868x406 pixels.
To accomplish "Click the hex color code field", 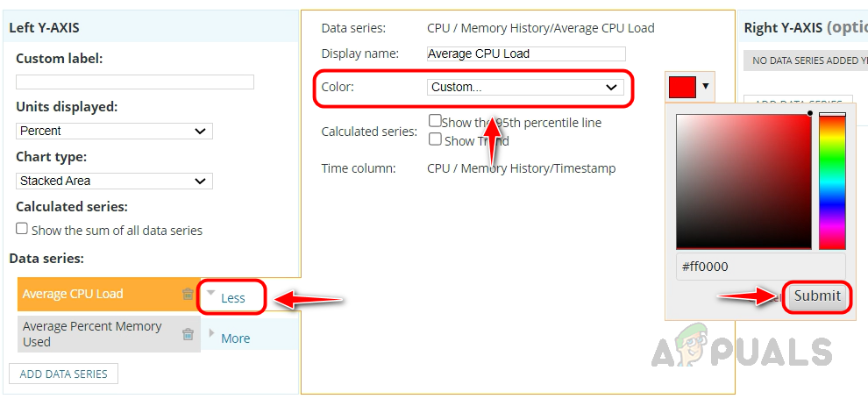I will pyautogui.click(x=761, y=267).
